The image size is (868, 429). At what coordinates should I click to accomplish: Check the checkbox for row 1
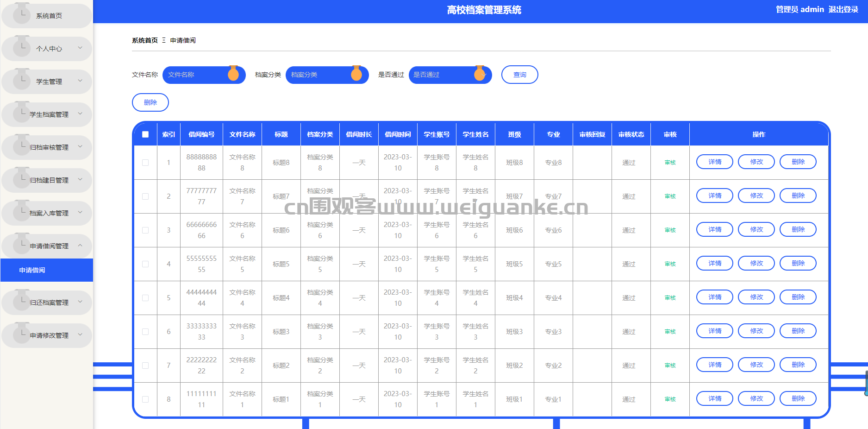[x=145, y=163]
